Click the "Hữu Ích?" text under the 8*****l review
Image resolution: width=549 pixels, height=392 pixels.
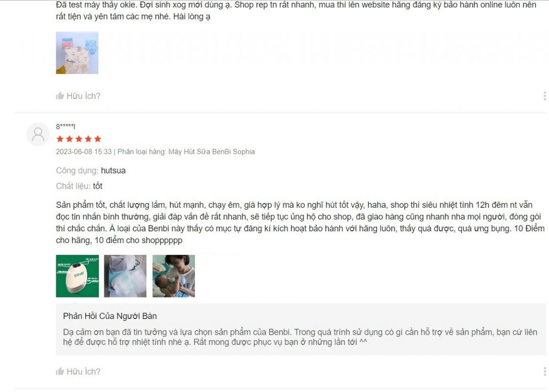83,372
